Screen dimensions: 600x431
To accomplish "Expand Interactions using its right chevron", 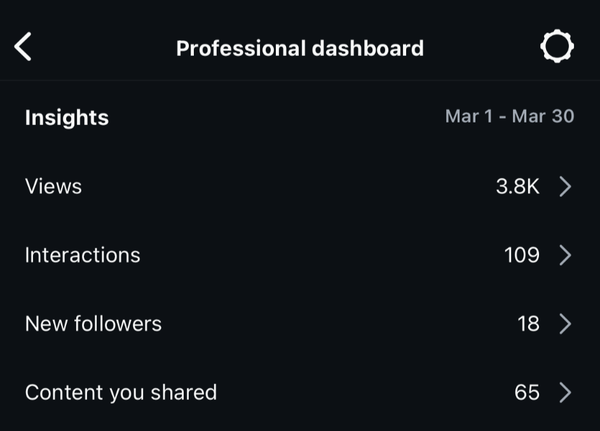I will pyautogui.click(x=565, y=255).
